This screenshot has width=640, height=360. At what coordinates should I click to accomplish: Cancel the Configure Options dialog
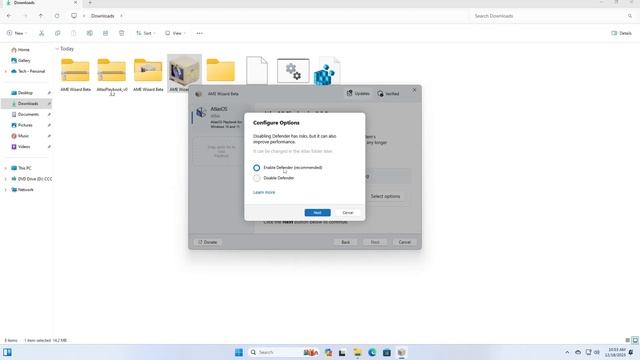pos(348,213)
